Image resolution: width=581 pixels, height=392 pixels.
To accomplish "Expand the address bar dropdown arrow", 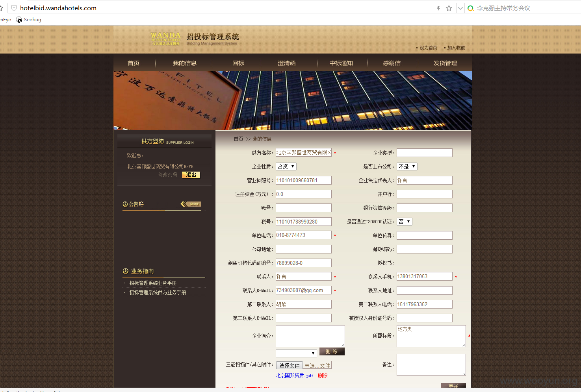I will [460, 8].
